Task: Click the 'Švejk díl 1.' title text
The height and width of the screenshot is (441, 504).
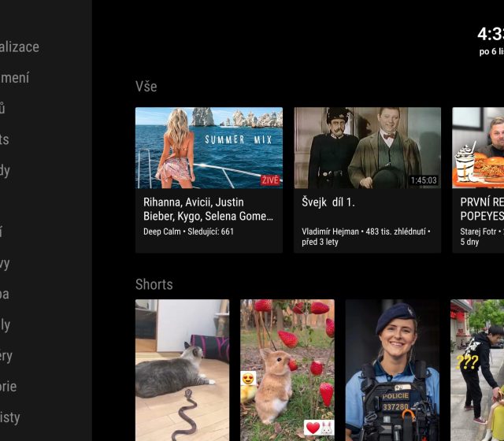Action: click(x=328, y=202)
